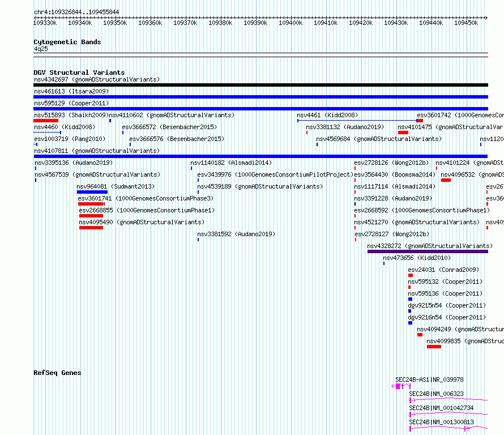The height and width of the screenshot is (435, 504).
Task: Select nsv595132 (Cooper2011) label
Action: click(x=445, y=282)
